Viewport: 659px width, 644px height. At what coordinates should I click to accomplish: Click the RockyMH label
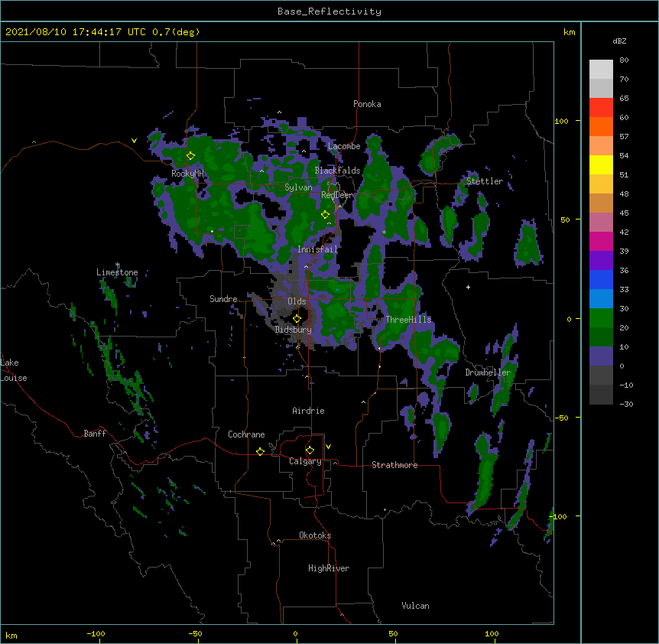(187, 174)
